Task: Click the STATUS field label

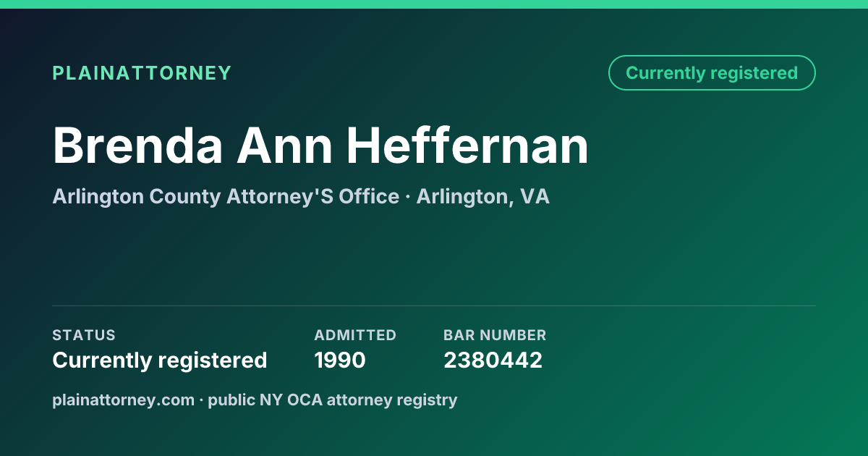Action: (x=84, y=335)
